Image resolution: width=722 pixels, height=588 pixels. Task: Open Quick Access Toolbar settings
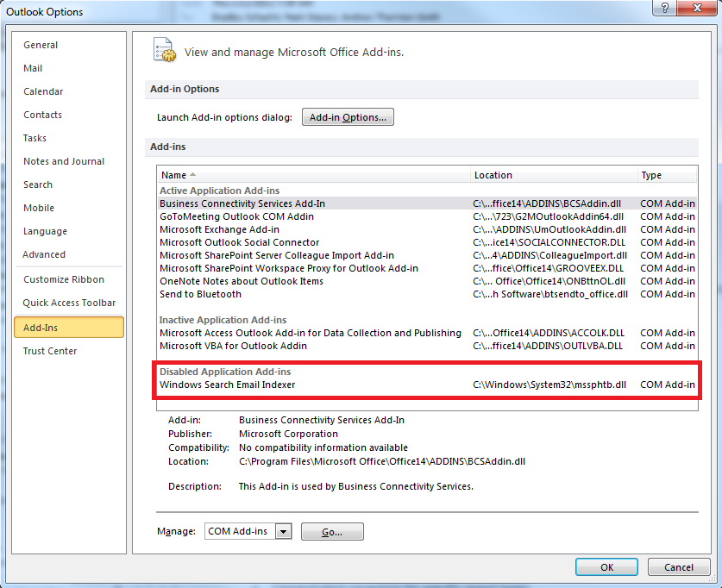pos(69,303)
